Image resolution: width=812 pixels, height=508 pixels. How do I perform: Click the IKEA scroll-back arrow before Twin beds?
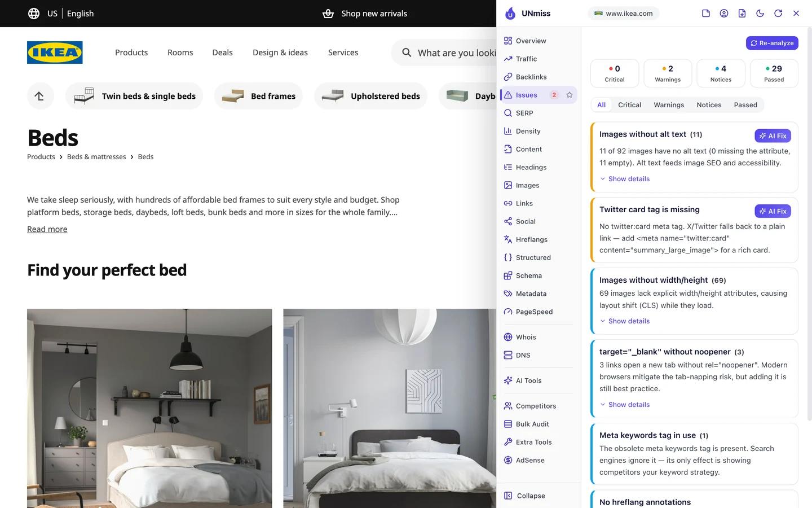(40, 96)
